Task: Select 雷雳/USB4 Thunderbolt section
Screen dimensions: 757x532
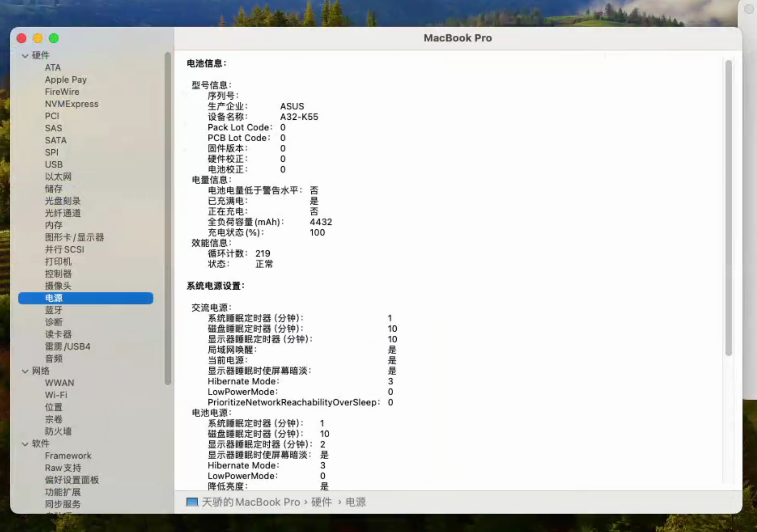Action: click(68, 346)
